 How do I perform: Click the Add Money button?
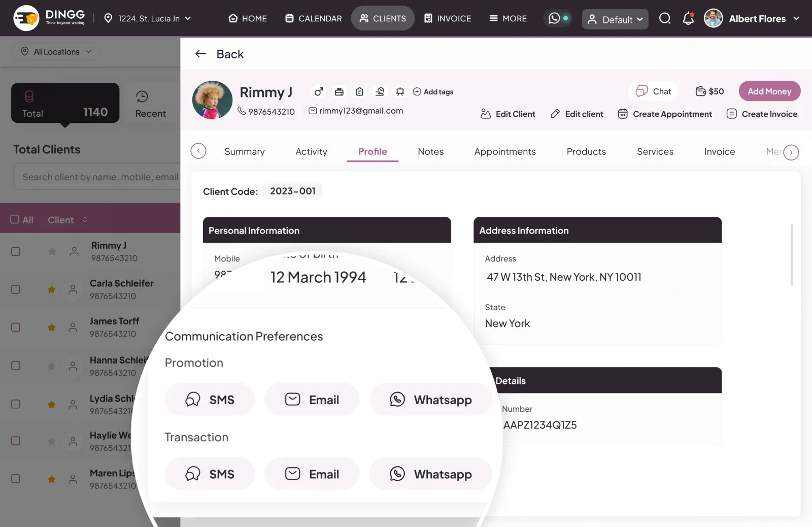769,91
